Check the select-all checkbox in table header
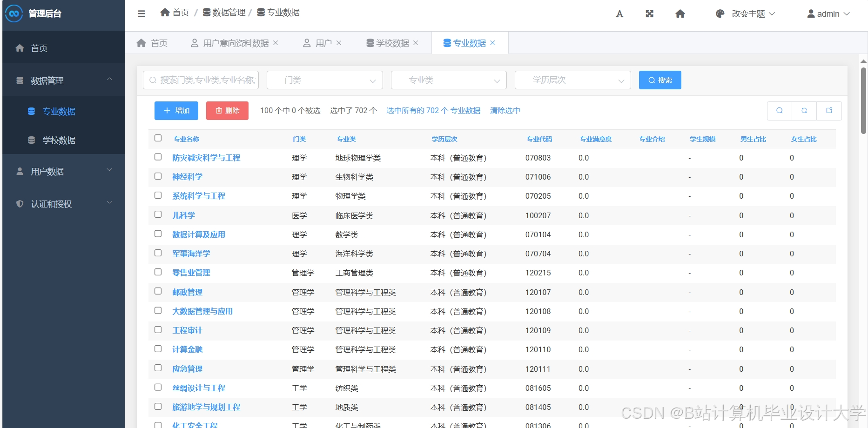This screenshot has height=428, width=868. 158,138
